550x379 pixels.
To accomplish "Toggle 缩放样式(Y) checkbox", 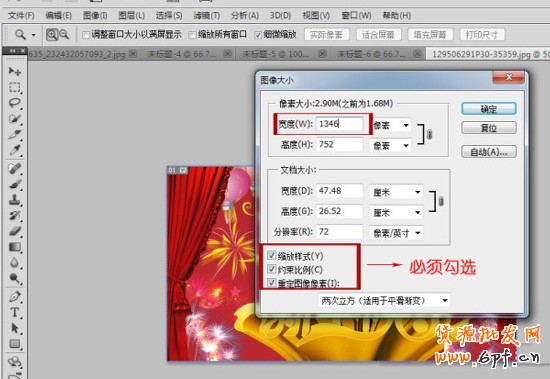I will click(x=271, y=255).
